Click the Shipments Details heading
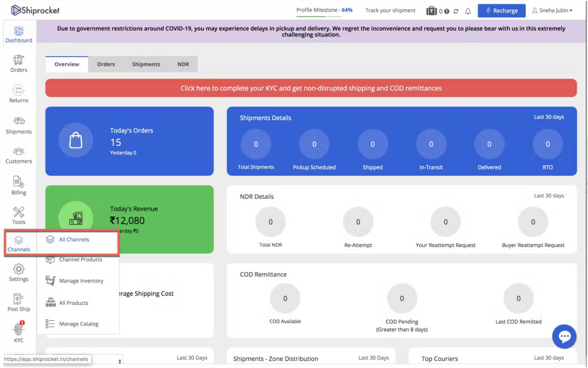588x368 pixels. tap(265, 118)
